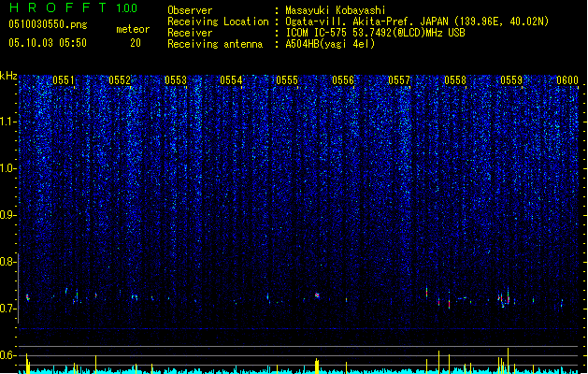Screen dimensions: 588x374
Task: Click the kHz axis unit label
Action: (x=8, y=76)
